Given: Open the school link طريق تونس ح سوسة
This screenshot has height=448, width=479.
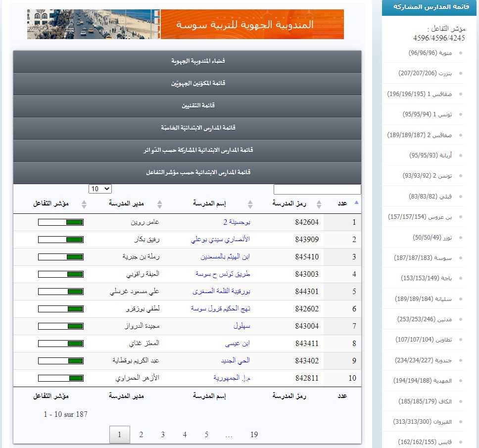Looking at the screenshot, I should coord(223,274).
